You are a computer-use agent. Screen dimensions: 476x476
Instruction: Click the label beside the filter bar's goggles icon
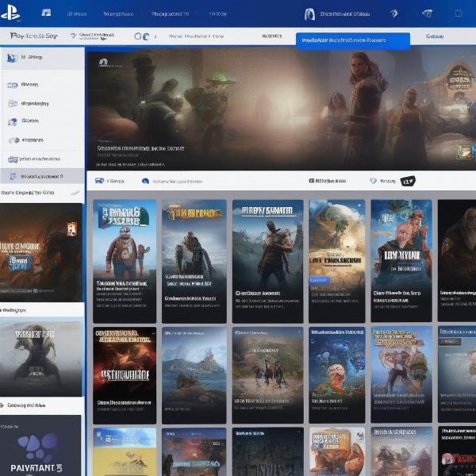pyautogui.click(x=115, y=181)
